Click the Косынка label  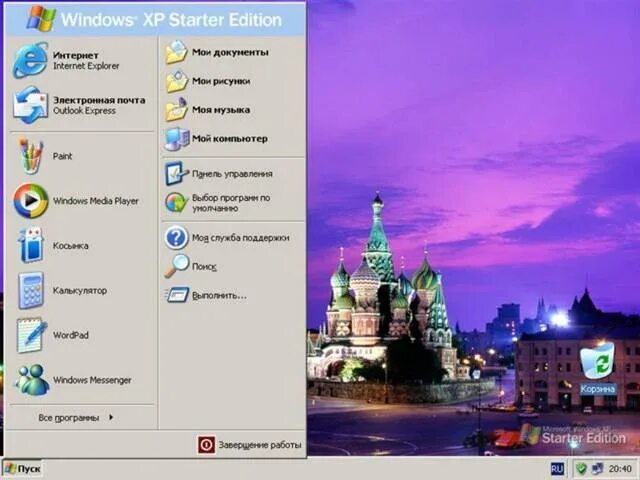[x=71, y=246]
